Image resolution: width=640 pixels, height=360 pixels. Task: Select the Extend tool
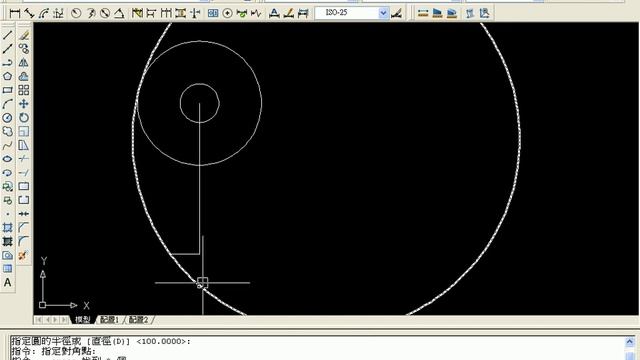24,173
